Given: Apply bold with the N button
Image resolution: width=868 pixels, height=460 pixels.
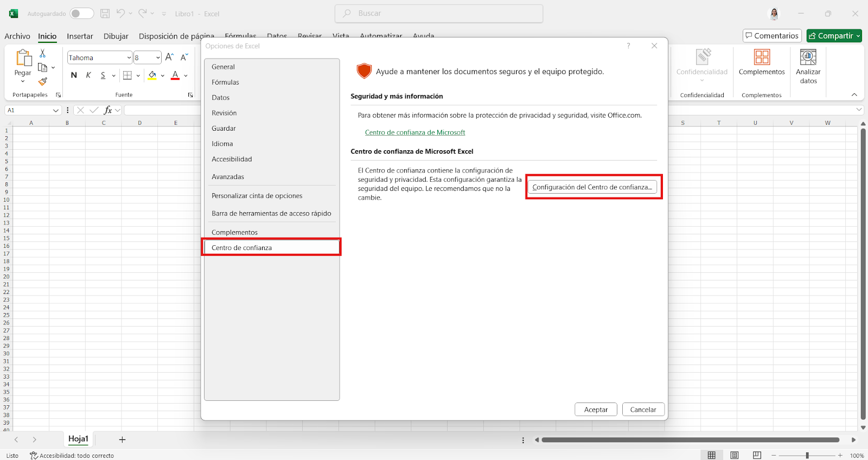Looking at the screenshot, I should click(74, 75).
